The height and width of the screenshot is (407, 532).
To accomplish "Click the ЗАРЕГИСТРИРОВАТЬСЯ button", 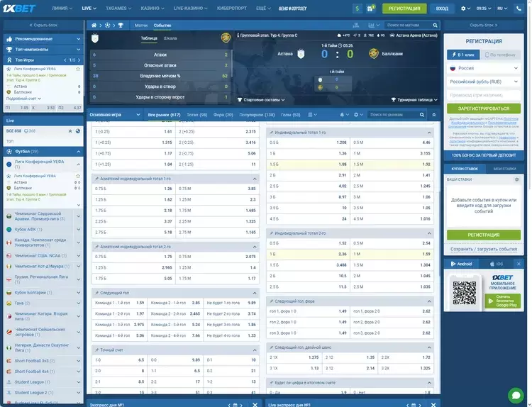I will (484, 108).
